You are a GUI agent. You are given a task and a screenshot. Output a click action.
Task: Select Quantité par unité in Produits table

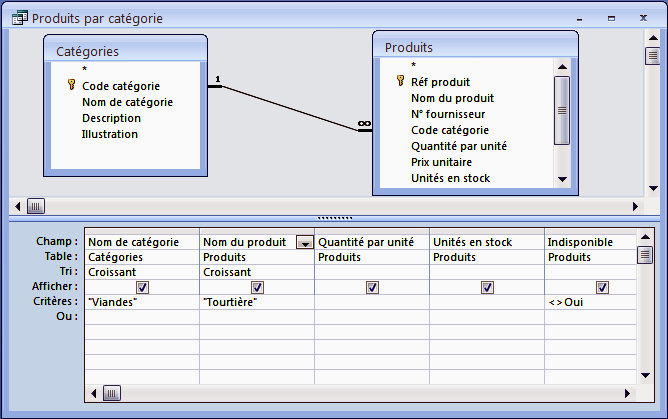(x=459, y=146)
